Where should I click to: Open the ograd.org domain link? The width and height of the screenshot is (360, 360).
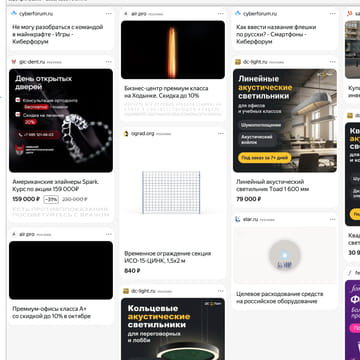143,134
